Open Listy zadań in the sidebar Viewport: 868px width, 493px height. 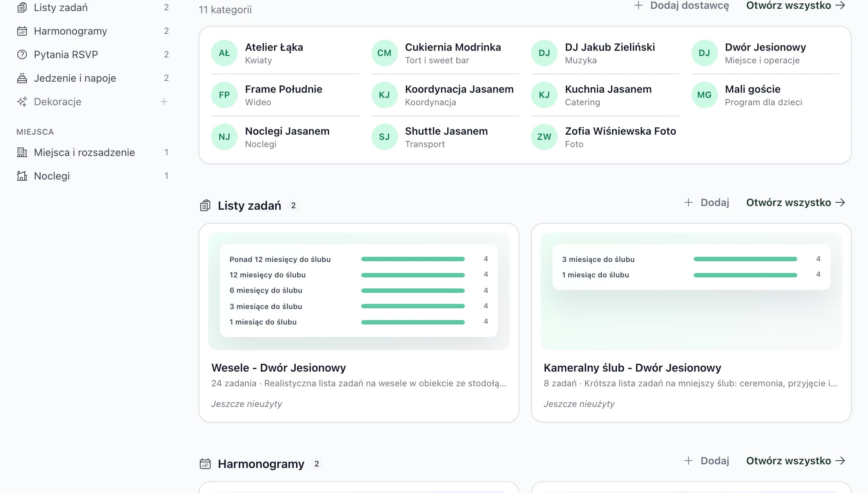tap(93, 7)
